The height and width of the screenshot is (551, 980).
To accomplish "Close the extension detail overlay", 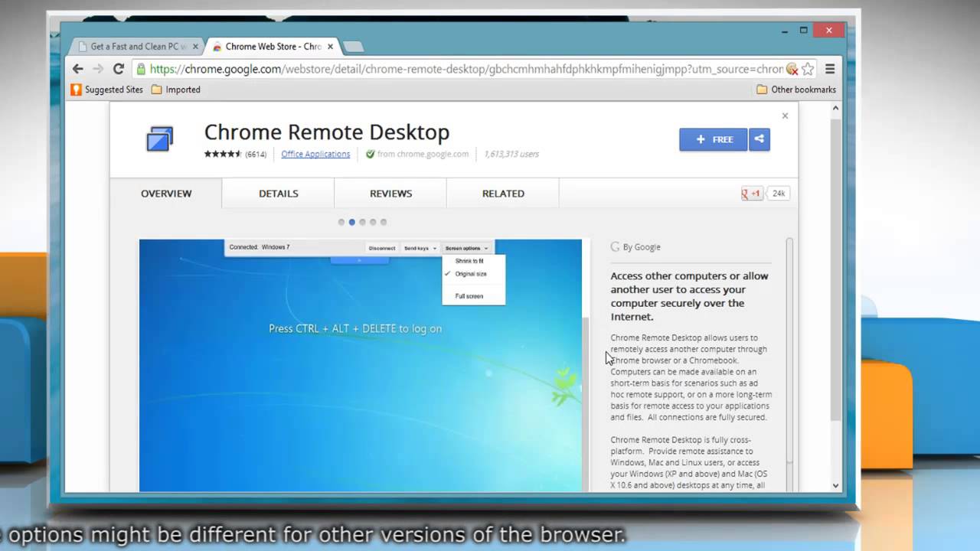I will (785, 116).
